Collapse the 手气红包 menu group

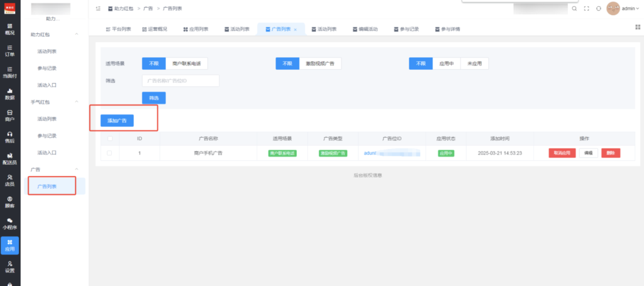(77, 101)
